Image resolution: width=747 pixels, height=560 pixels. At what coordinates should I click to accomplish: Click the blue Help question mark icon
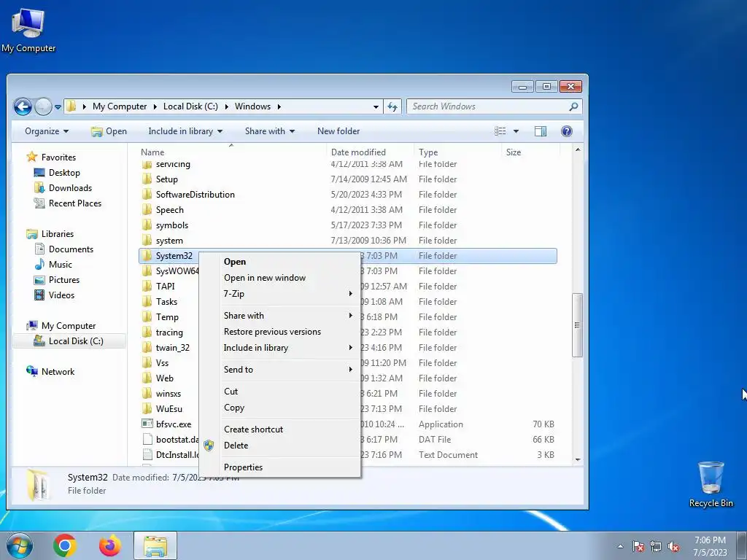(x=566, y=131)
